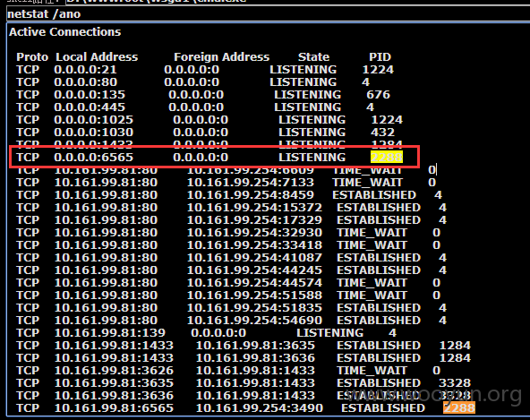Select local address 10.161.99.81:3636
The width and height of the screenshot is (530, 420).
pos(114,395)
